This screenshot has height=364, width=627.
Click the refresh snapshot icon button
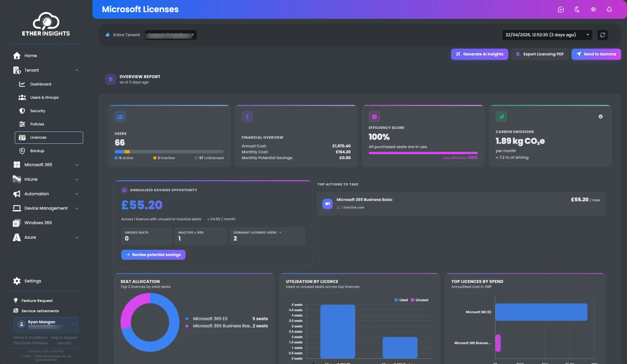[603, 35]
